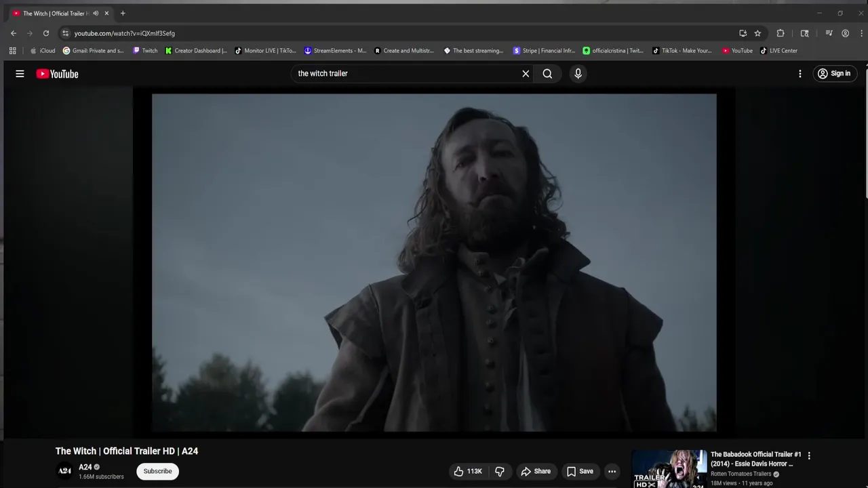Open the YouTube guide hamburger menu

(x=20, y=74)
